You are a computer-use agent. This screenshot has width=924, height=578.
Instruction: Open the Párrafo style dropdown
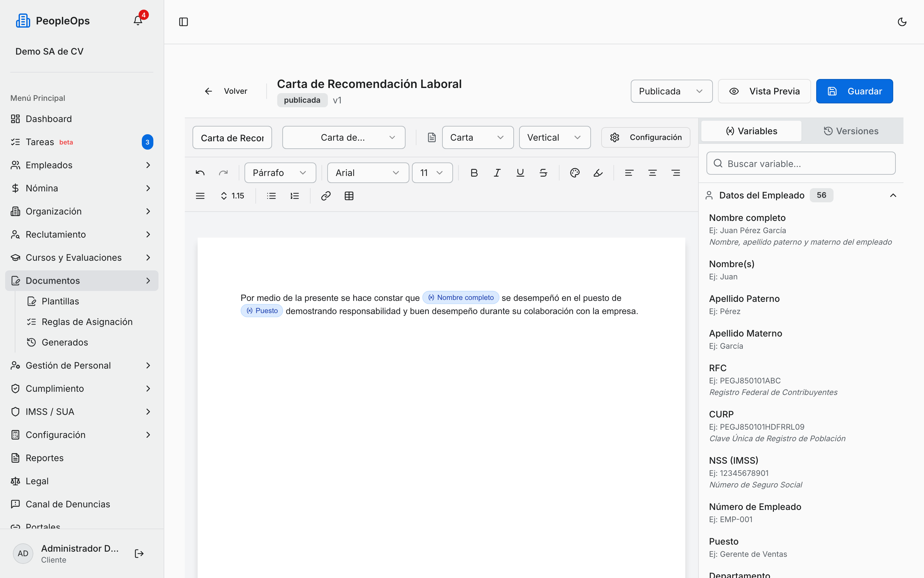coord(280,173)
